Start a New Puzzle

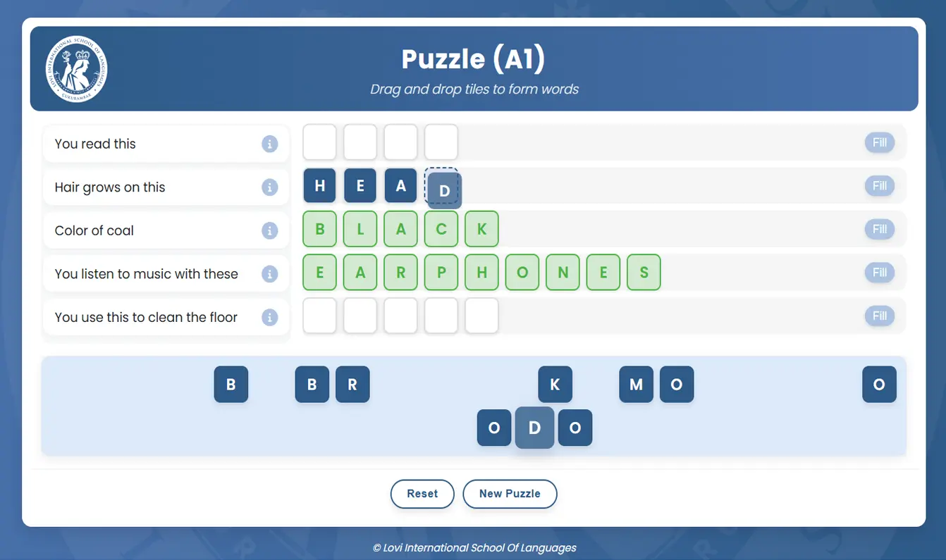click(510, 494)
